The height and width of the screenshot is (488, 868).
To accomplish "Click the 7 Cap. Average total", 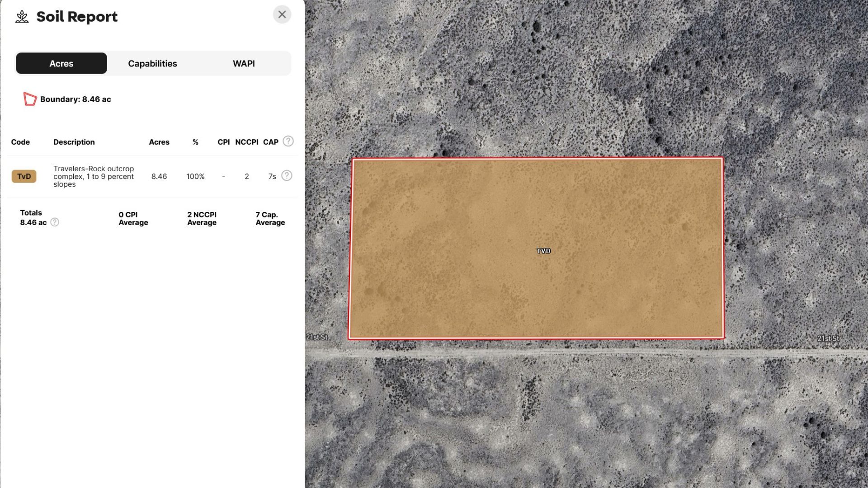I will (x=270, y=218).
